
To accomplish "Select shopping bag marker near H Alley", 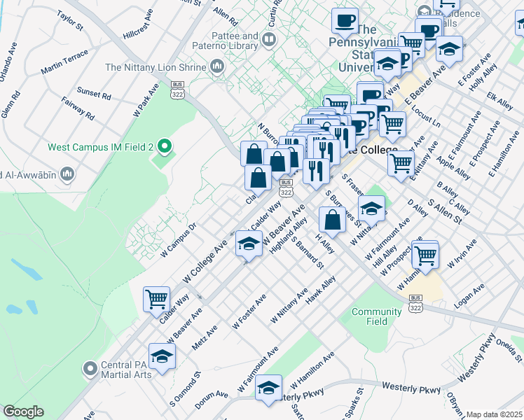I will (x=332, y=219).
